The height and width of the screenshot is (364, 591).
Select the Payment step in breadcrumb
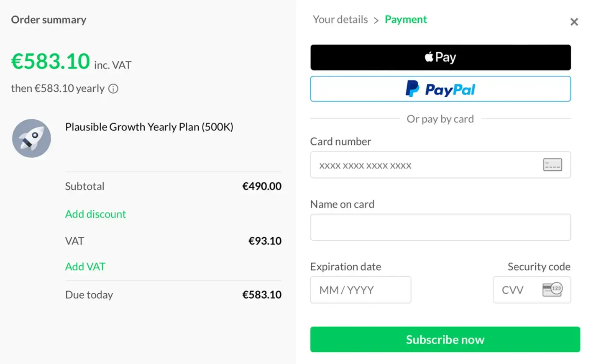point(405,19)
